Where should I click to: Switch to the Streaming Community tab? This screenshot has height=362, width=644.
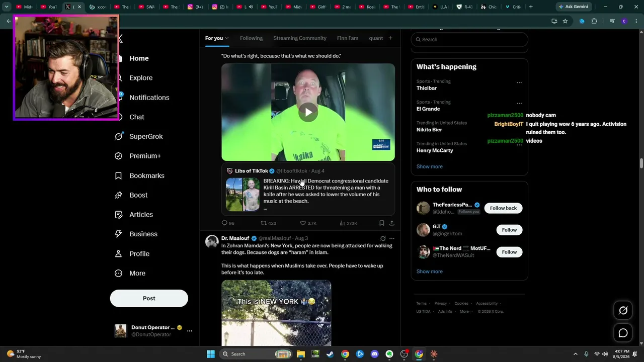300,38
